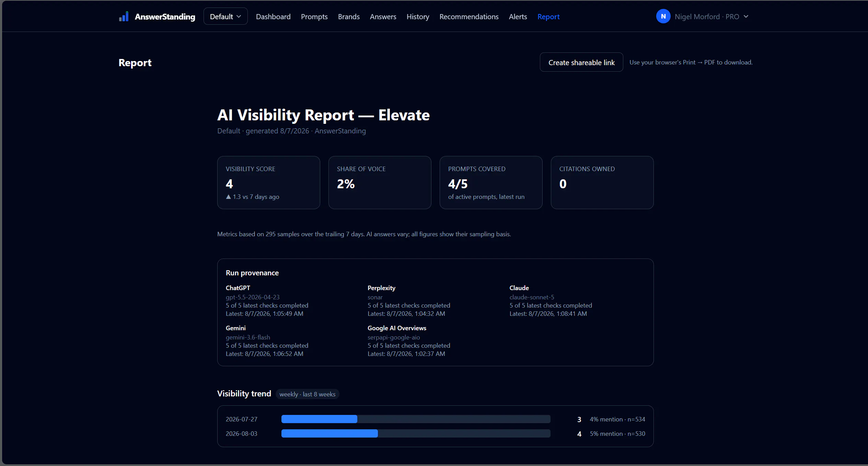Go to the Dashboard tab
The width and height of the screenshot is (868, 466).
pyautogui.click(x=273, y=16)
